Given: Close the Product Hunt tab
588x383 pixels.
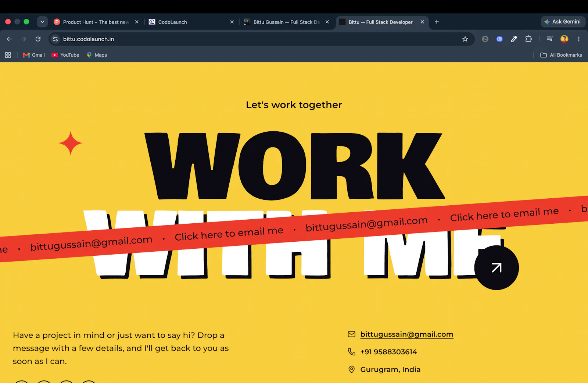Looking at the screenshot, I should 137,22.
